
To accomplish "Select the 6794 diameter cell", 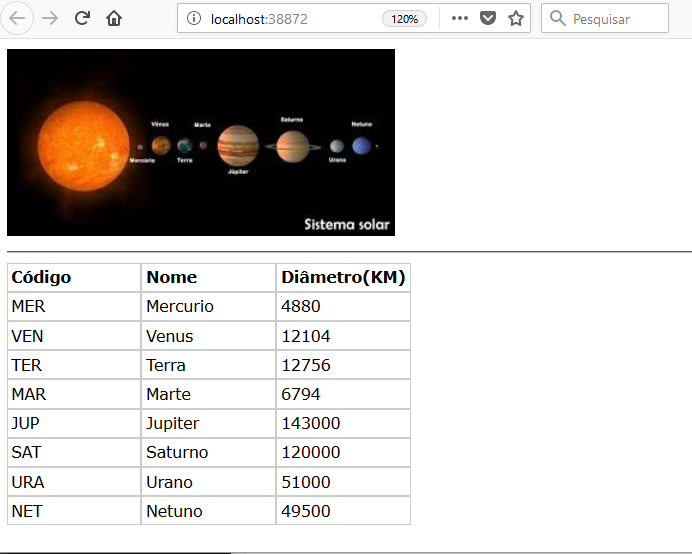I will (x=343, y=394).
